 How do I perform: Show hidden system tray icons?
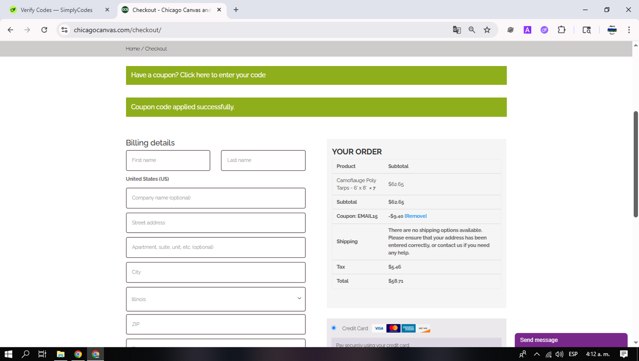coord(537,354)
